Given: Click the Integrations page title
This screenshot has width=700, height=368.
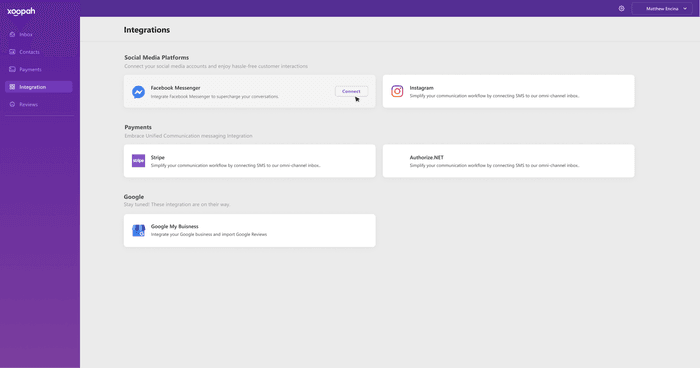Looking at the screenshot, I should point(147,30).
